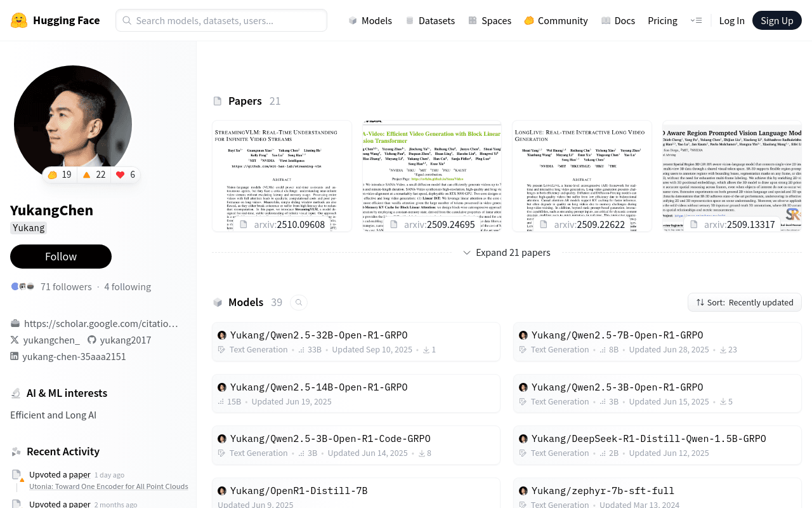Click the Sign Up button
This screenshot has width=812, height=508.
(x=777, y=20)
